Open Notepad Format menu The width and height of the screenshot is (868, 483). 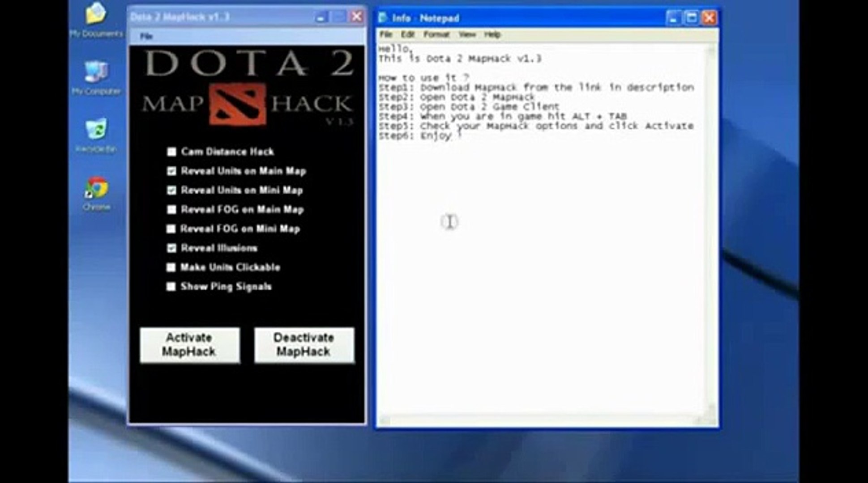pos(436,34)
